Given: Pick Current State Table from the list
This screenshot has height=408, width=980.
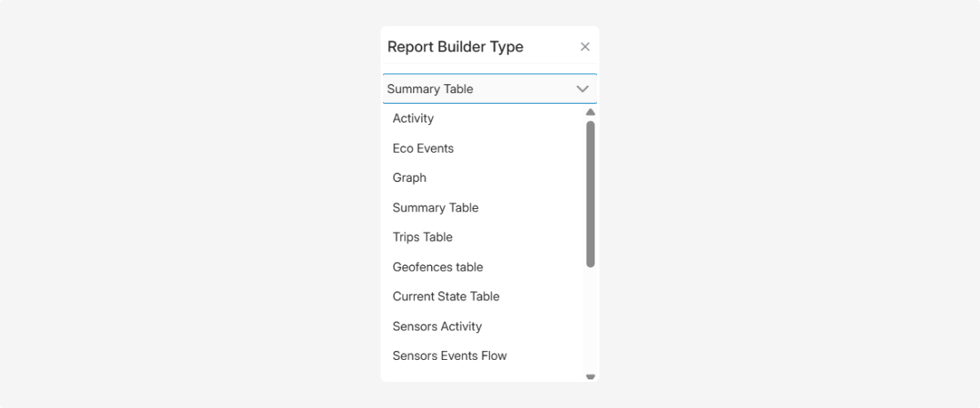Looking at the screenshot, I should 446,296.
